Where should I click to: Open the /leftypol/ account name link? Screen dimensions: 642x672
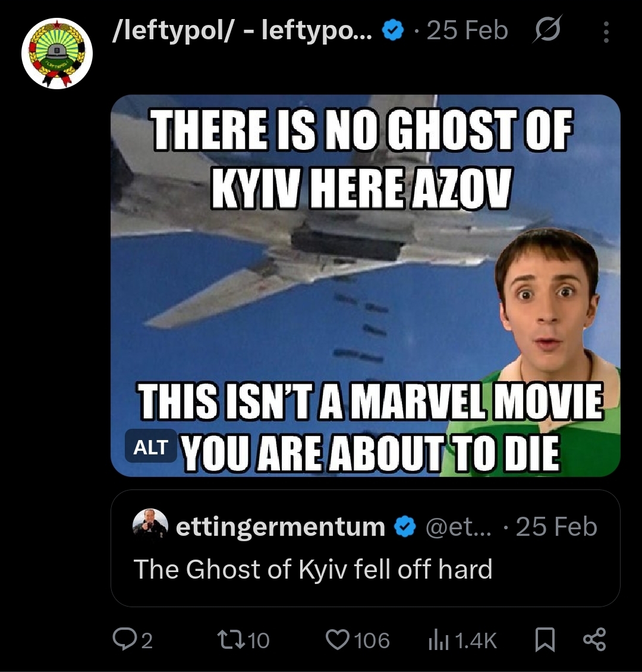(x=241, y=31)
